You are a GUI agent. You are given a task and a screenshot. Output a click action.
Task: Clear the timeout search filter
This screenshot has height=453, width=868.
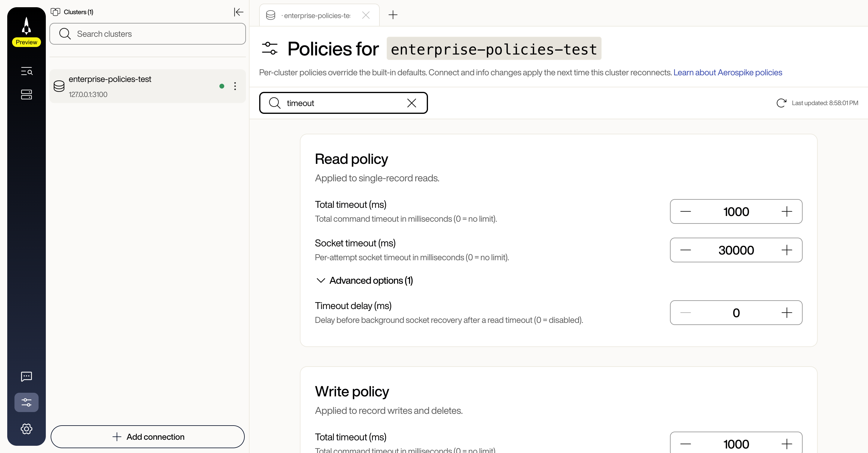pyautogui.click(x=411, y=103)
